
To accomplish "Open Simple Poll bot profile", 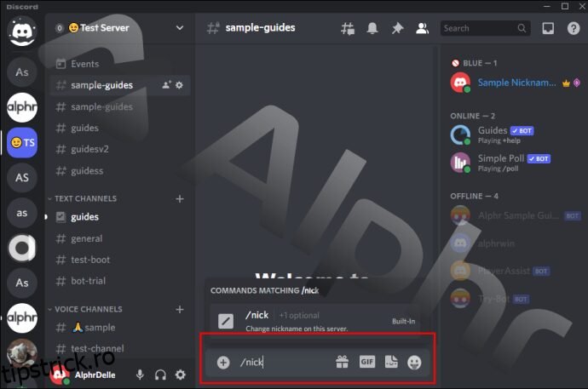I will pyautogui.click(x=515, y=163).
